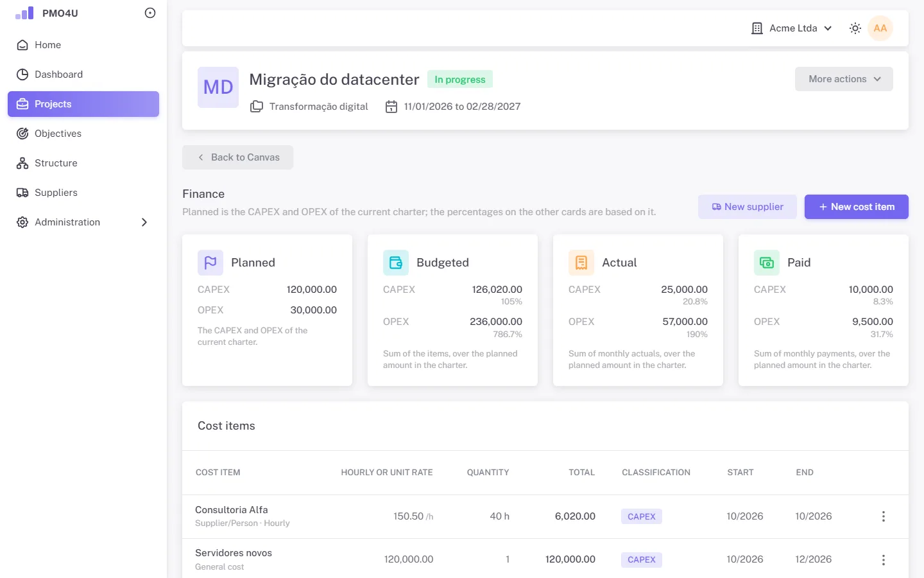Select Projects in the sidebar

point(83,104)
